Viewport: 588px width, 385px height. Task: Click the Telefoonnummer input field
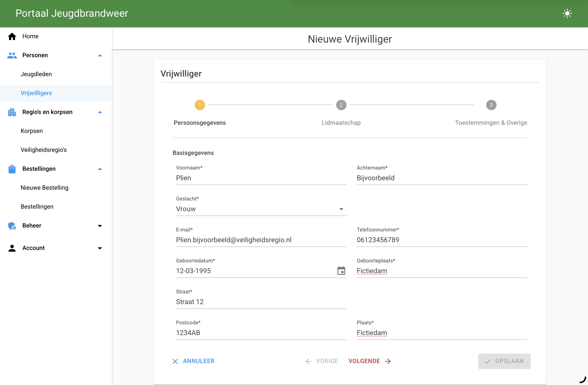(x=442, y=240)
